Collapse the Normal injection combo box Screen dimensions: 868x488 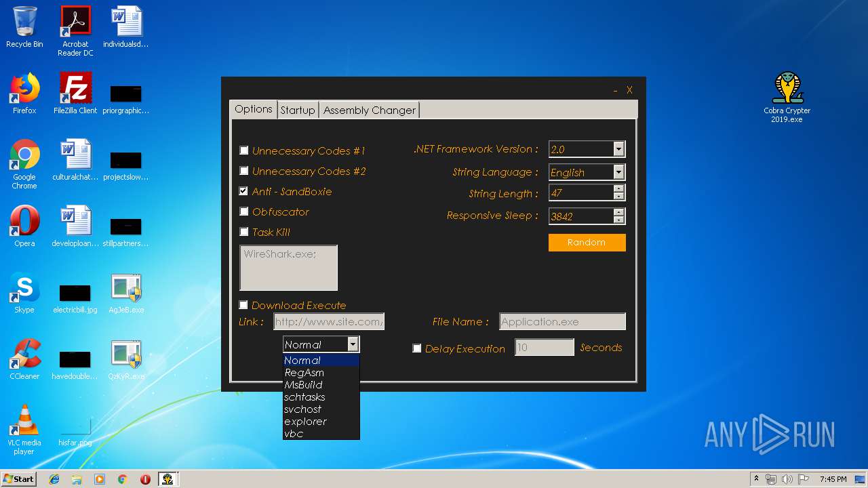(353, 344)
